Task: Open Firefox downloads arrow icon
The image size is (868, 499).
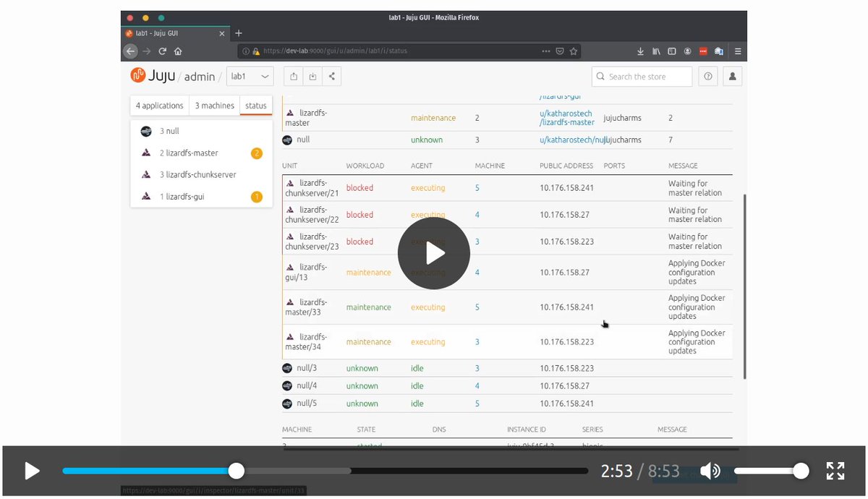Action: (x=641, y=51)
